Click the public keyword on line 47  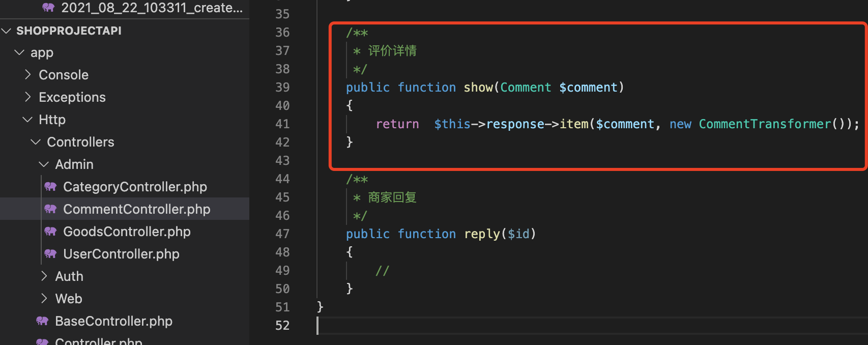[368, 234]
